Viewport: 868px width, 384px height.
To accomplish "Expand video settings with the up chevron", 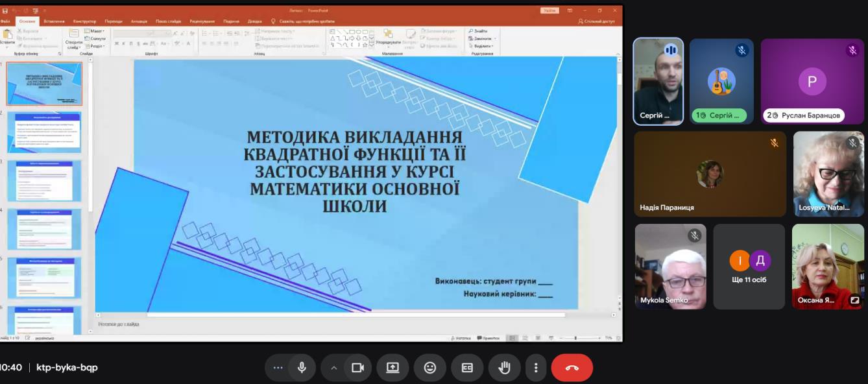I will coord(334,368).
